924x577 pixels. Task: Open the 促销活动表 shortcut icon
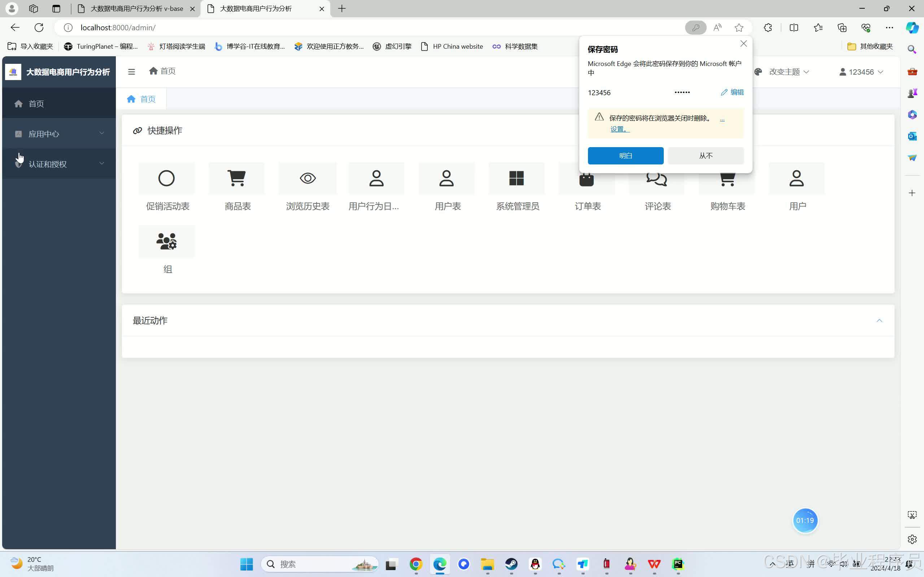click(166, 178)
